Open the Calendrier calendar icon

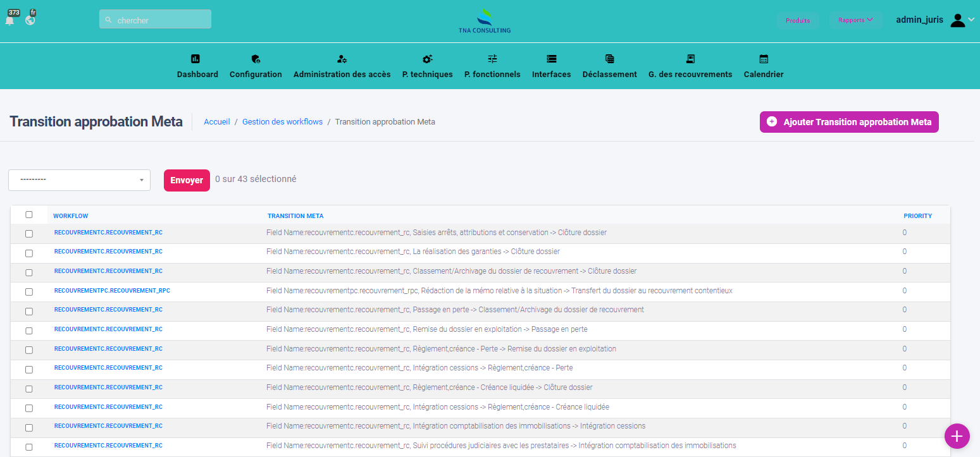(x=764, y=59)
